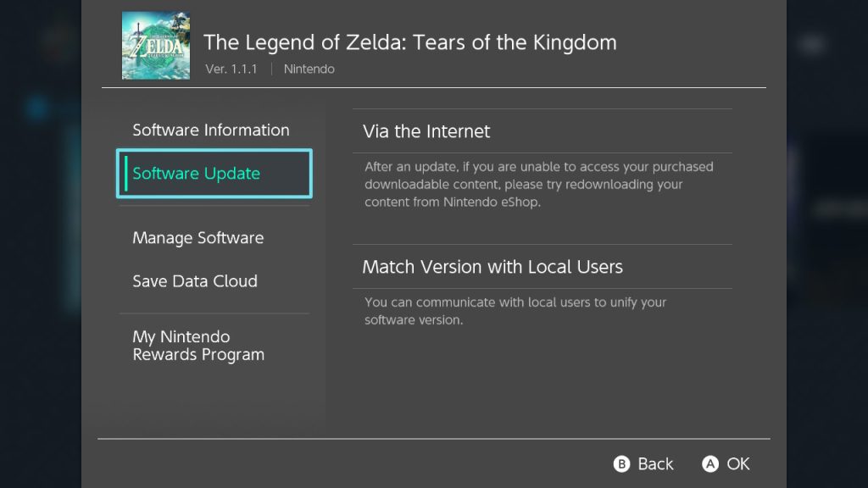The height and width of the screenshot is (488, 868).
Task: Click the Nintendo eShop mention in the description
Action: (492, 202)
